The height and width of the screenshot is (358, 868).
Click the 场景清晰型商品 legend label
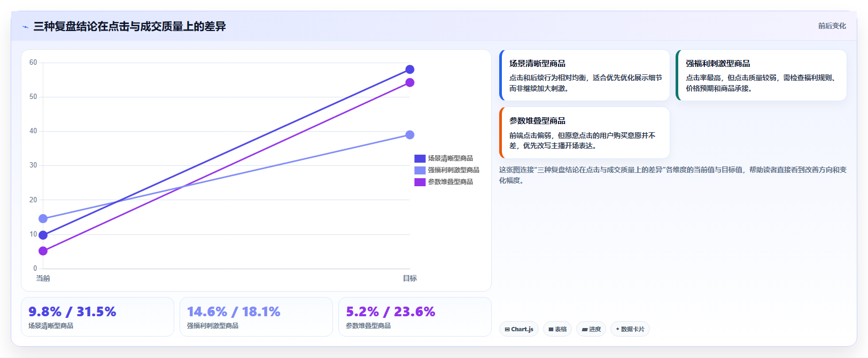point(450,158)
